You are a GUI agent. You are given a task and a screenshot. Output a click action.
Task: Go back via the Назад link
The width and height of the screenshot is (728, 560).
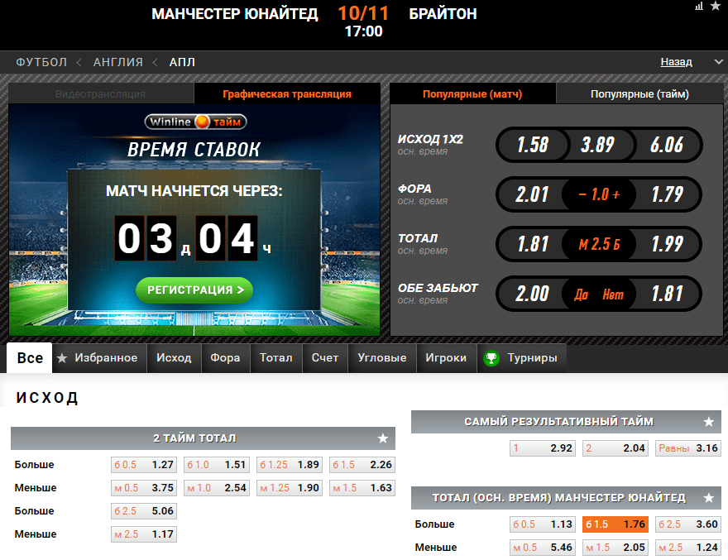(676, 62)
